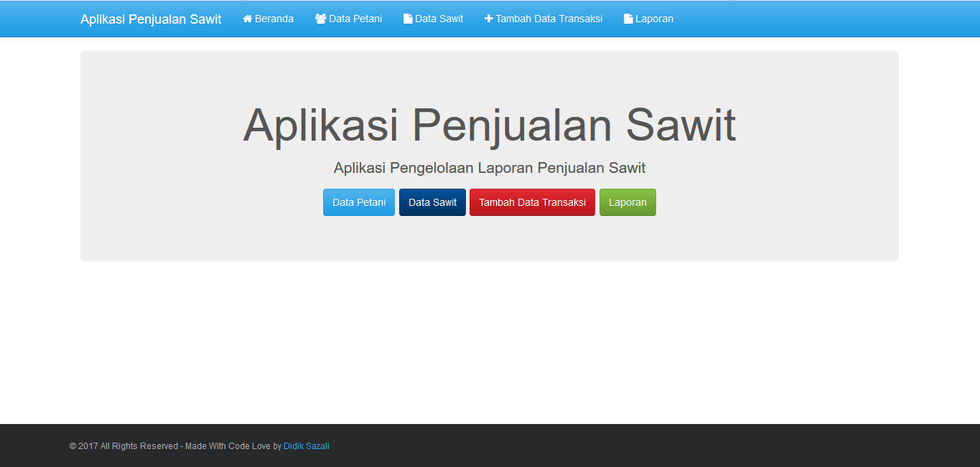
Task: Click the Aplikasi Penjualan Sawit brand link
Action: pos(151,19)
